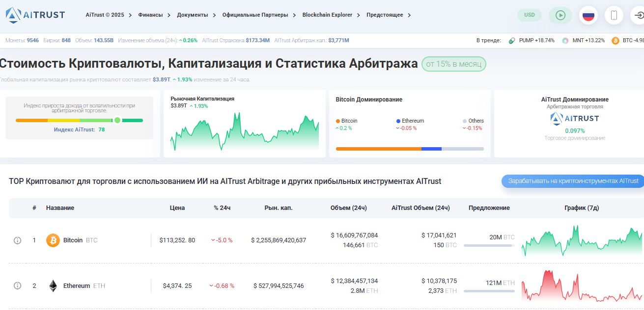Click the Цена column header
Viewport: 644px width, 310px height.
point(177,208)
